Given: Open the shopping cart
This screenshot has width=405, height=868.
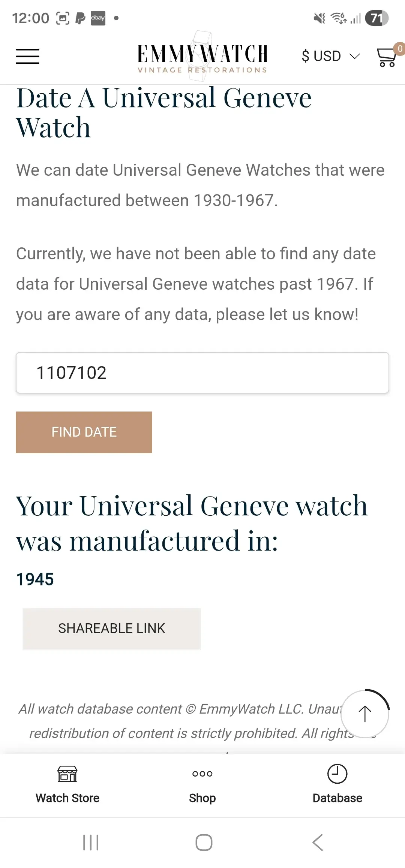Looking at the screenshot, I should click(386, 58).
